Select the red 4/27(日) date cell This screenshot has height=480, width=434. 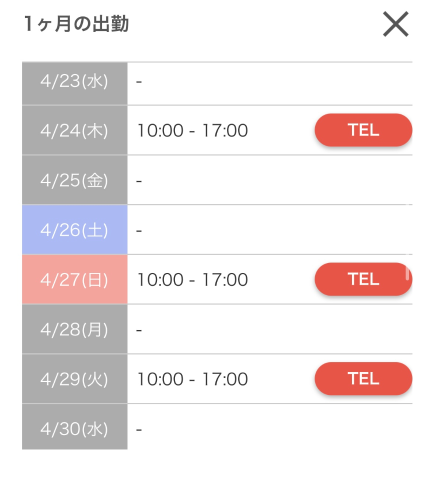pyautogui.click(x=75, y=279)
